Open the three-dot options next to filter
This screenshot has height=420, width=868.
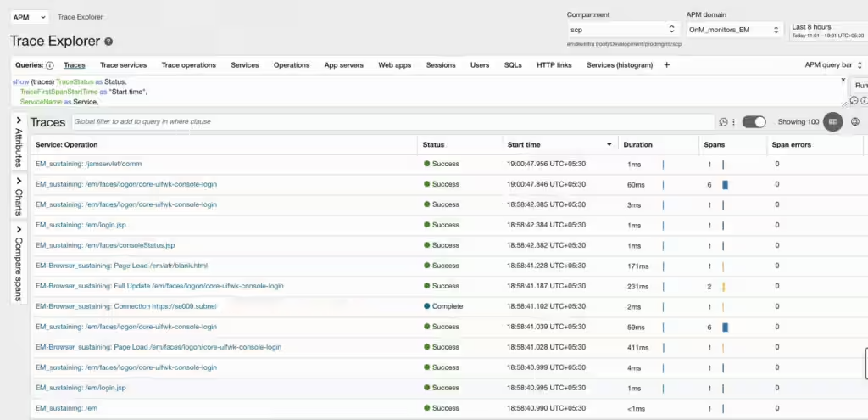coord(733,122)
